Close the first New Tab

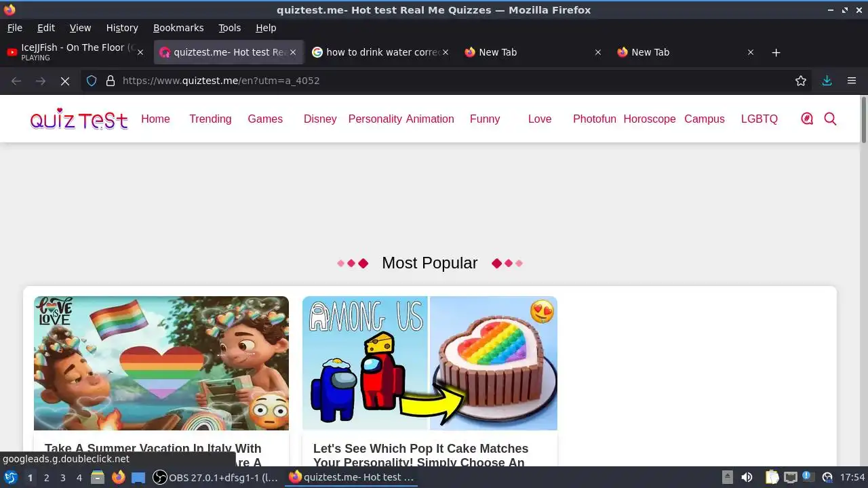point(598,52)
